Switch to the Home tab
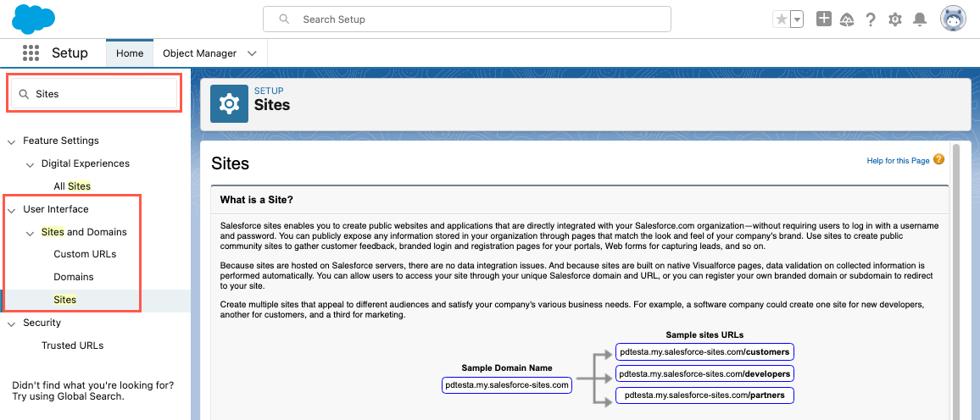 coord(130,53)
